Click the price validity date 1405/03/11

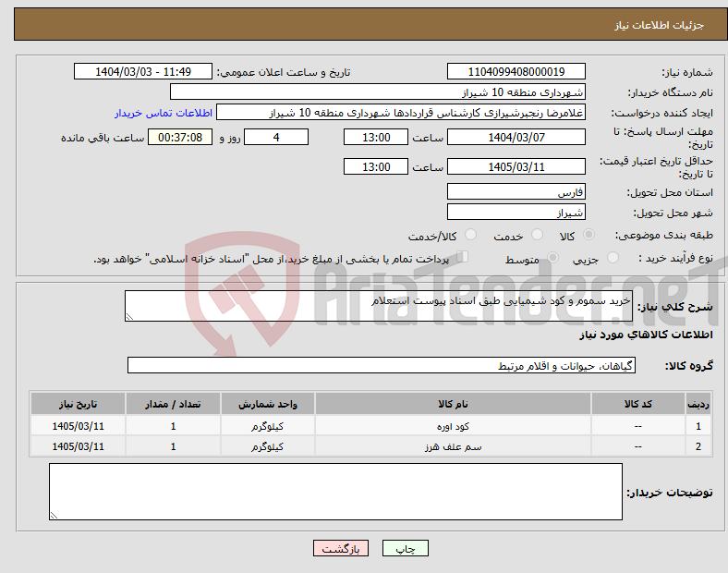tap(516, 166)
